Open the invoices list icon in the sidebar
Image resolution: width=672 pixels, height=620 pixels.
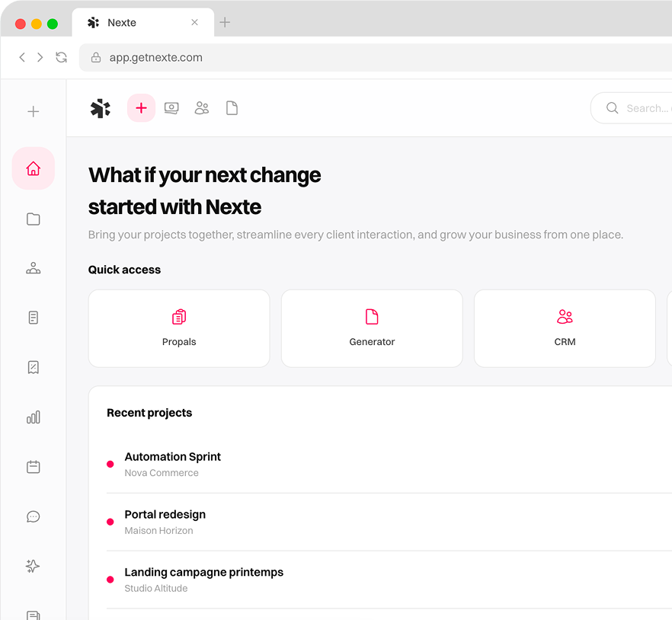pos(33,318)
